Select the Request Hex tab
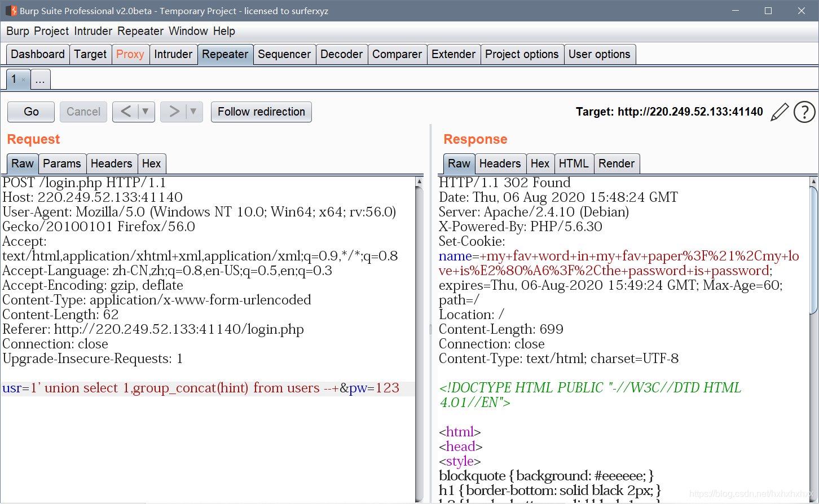This screenshot has width=819, height=504. [x=151, y=163]
